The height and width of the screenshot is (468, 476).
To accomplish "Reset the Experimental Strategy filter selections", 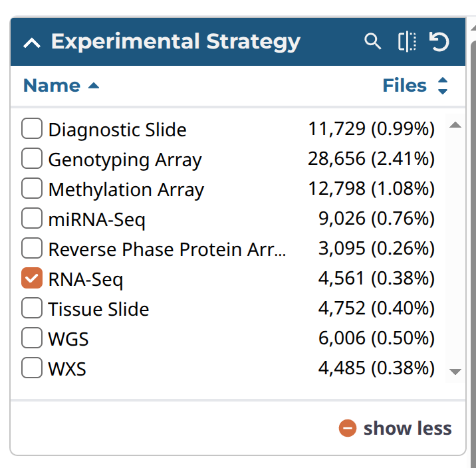I will (x=439, y=42).
